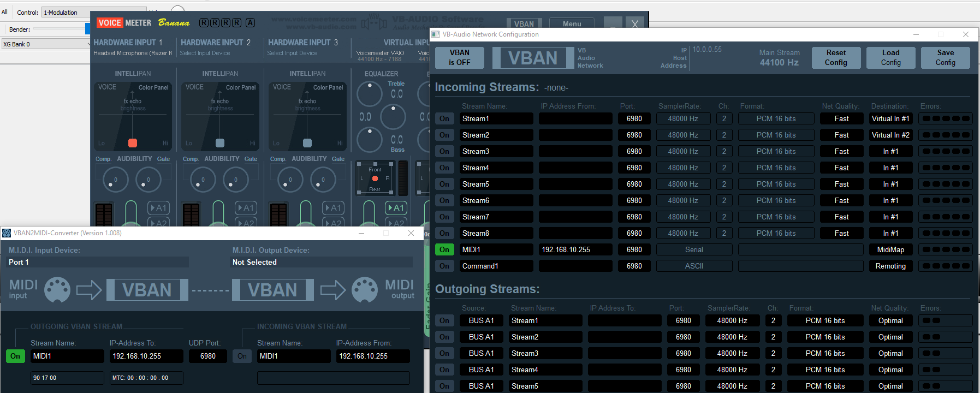Open Destination Virtual In #2 for Stream2
Viewport: 980px width, 393px height.
coord(890,135)
